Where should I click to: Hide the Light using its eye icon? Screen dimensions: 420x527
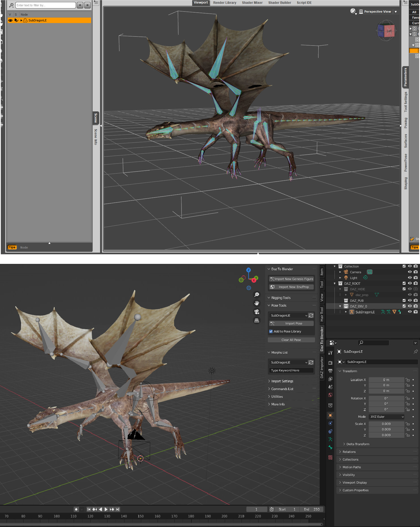pyautogui.click(x=410, y=278)
